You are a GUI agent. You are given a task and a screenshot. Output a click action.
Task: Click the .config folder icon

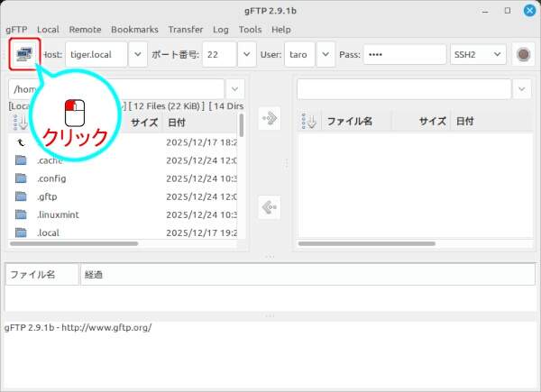21,178
